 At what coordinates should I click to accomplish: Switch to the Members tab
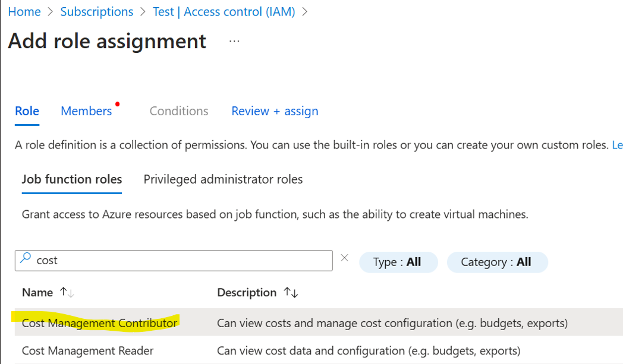86,111
